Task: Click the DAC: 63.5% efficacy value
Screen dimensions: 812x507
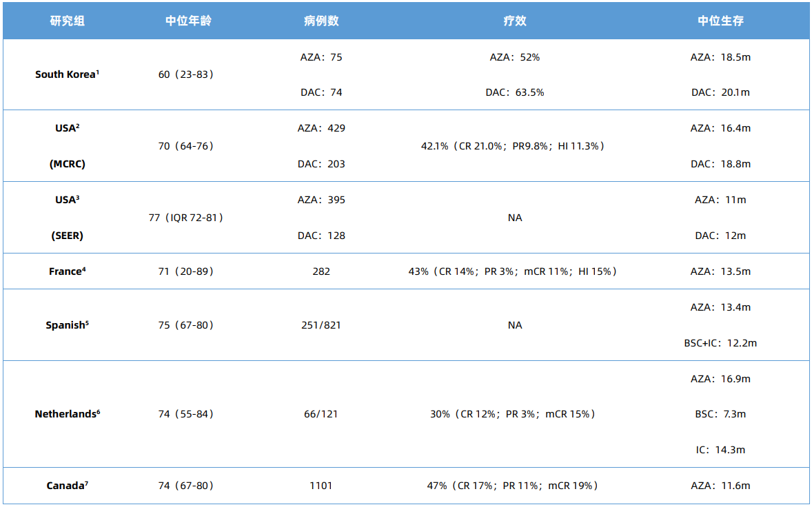Action: 515,92
